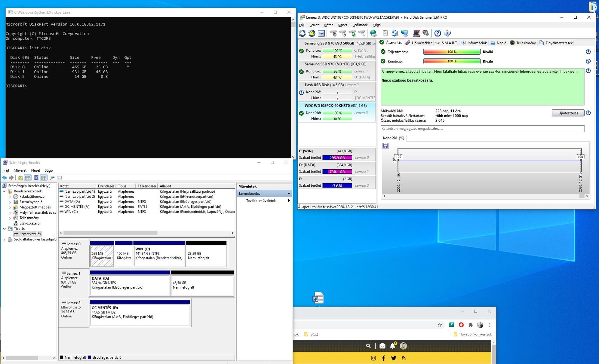599x364 pixels.
Task: Click the Word document icon on the desktop
Action: pos(318,298)
